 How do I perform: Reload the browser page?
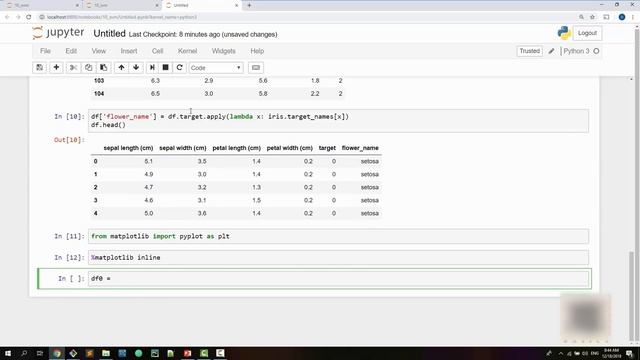(x=29, y=17)
